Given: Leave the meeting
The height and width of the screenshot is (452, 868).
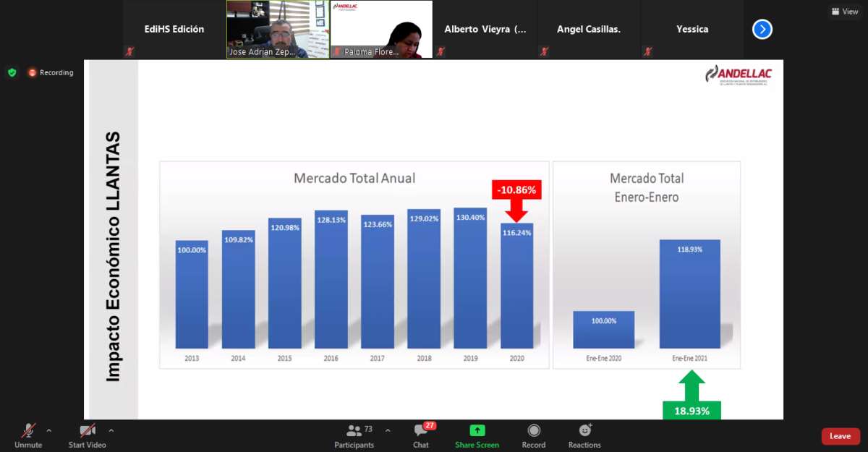Looking at the screenshot, I should (x=841, y=436).
